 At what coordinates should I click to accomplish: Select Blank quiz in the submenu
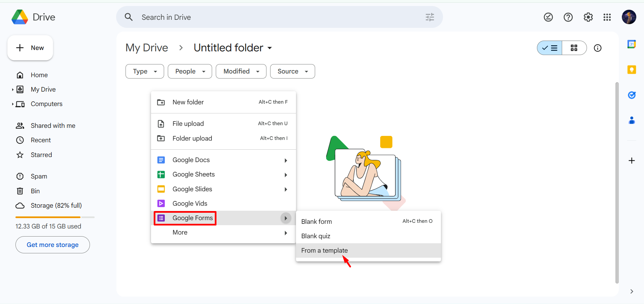(x=368, y=236)
